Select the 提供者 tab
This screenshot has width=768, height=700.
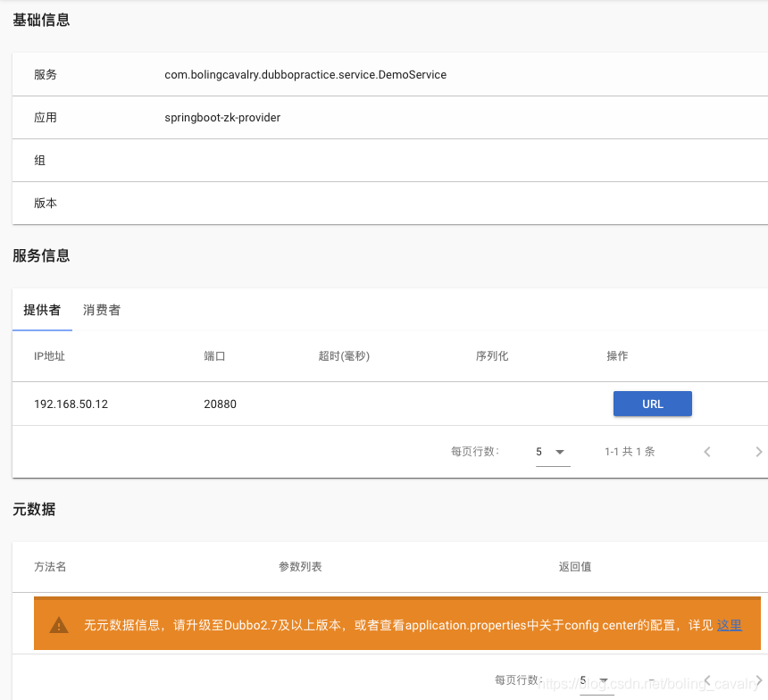(41, 310)
